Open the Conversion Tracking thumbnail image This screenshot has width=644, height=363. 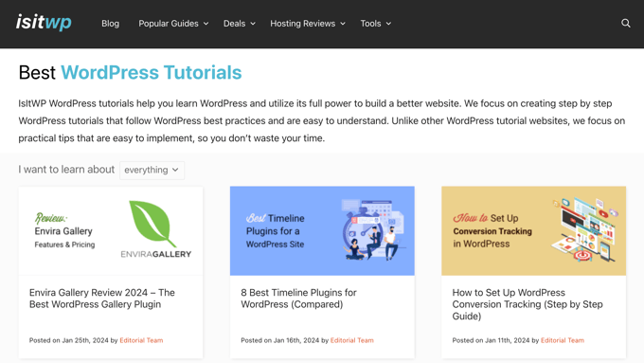click(x=533, y=230)
